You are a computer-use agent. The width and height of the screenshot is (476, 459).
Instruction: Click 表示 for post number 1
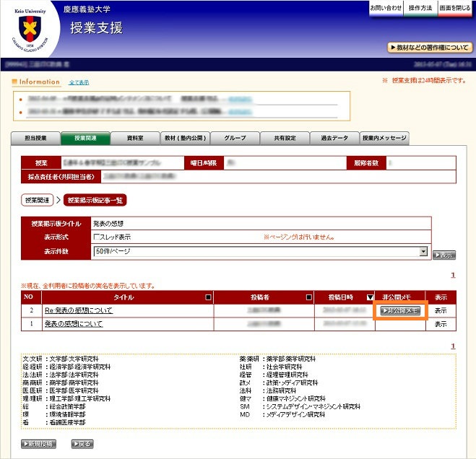pyautogui.click(x=441, y=324)
